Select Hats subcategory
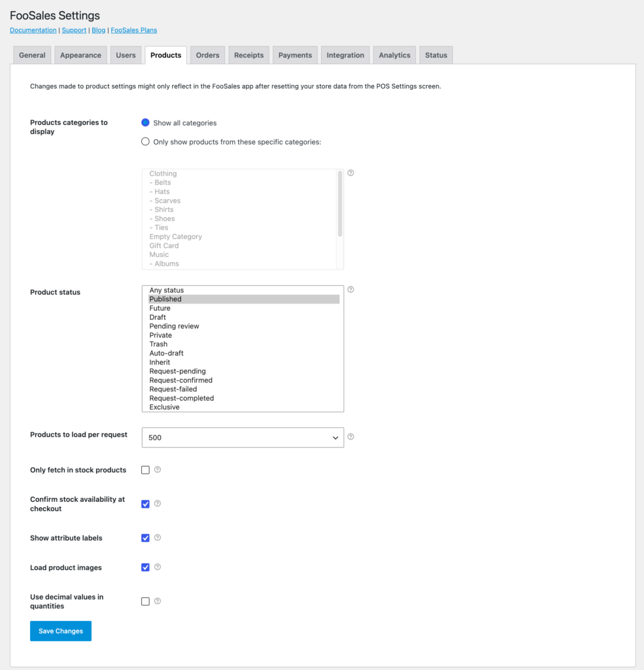This screenshot has width=644, height=670. click(242, 192)
